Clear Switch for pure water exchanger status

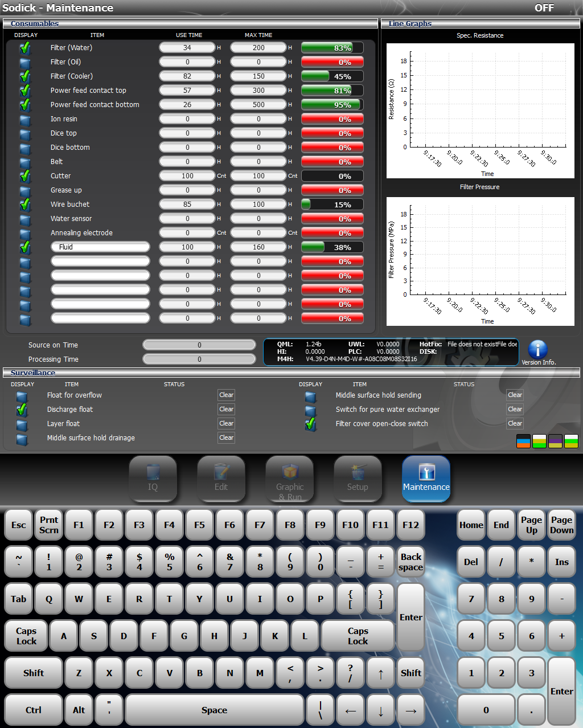point(515,409)
